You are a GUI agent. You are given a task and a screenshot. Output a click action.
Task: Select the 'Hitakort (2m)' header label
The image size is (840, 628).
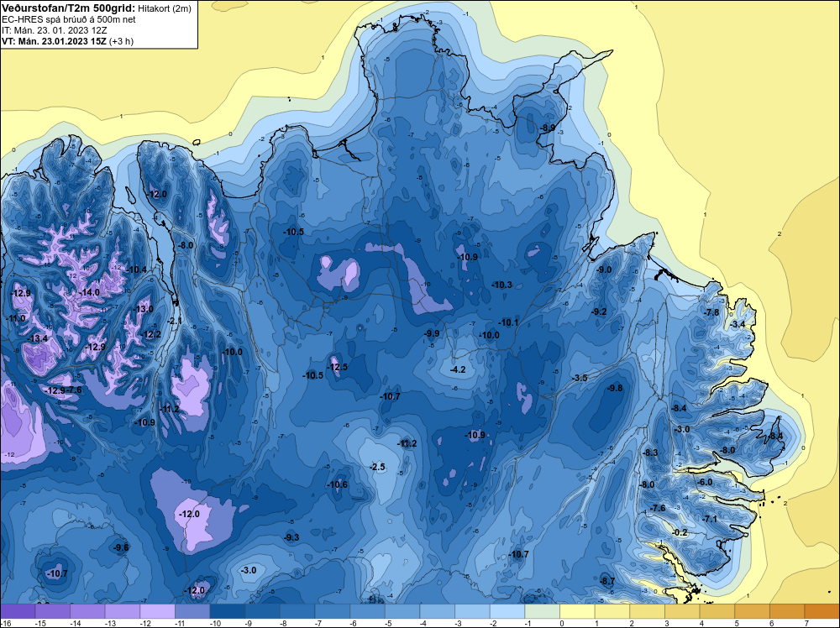[x=165, y=8]
